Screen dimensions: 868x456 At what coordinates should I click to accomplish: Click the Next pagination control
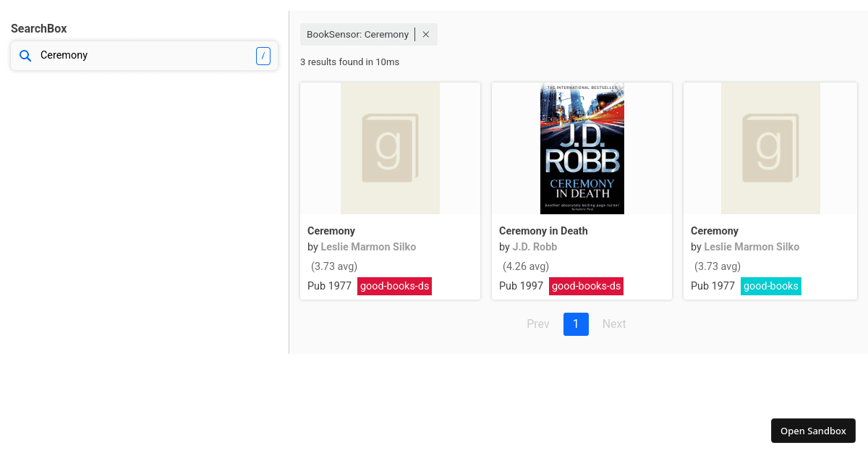tap(614, 324)
